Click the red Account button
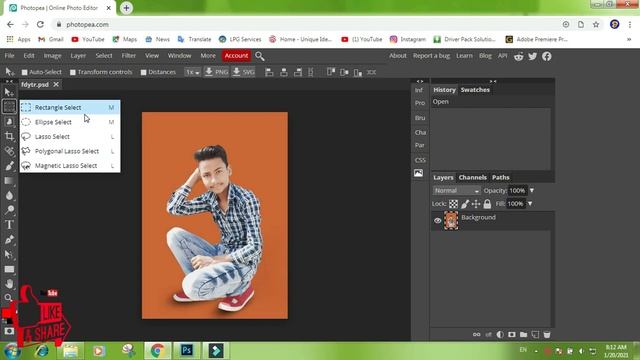640x360 pixels. tap(236, 56)
